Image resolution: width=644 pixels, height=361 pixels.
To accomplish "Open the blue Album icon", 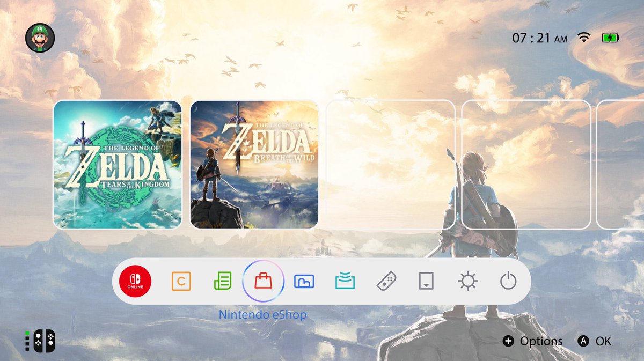I will click(x=304, y=281).
